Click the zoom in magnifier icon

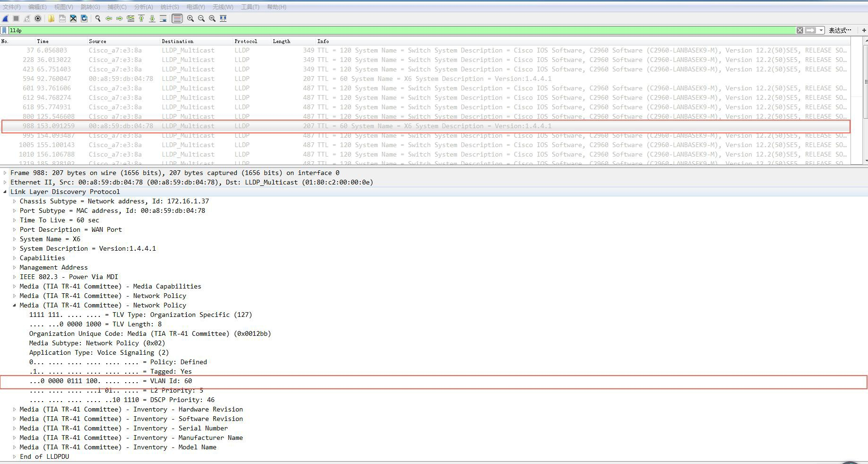(190, 18)
